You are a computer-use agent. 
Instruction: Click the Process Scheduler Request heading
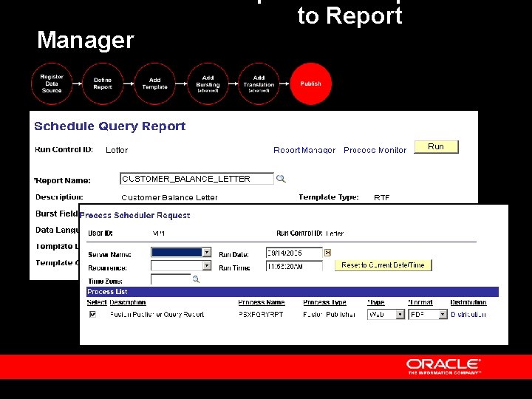[x=135, y=215]
